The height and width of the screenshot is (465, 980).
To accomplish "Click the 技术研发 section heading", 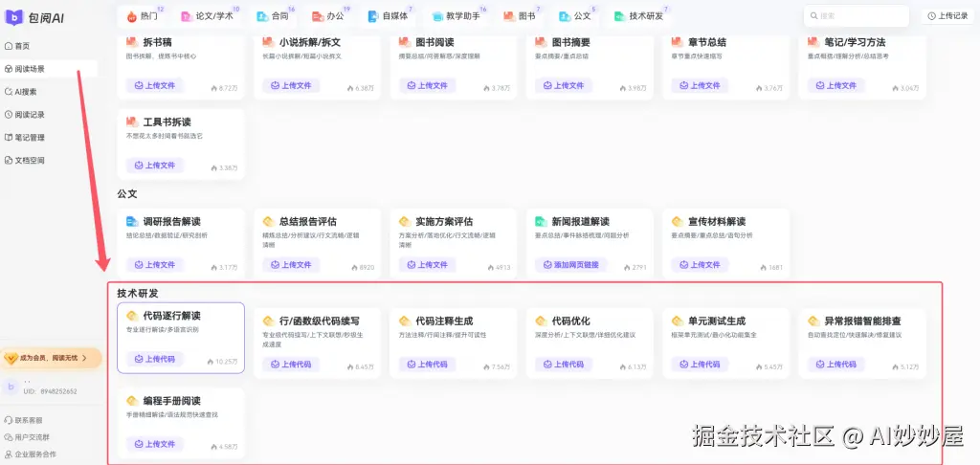I will 138,293.
